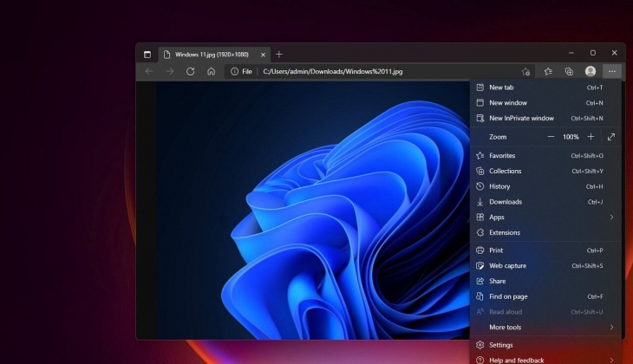Screen dimensions: 633x364
Task: Open Favorites from the menu
Action: coord(545,155)
